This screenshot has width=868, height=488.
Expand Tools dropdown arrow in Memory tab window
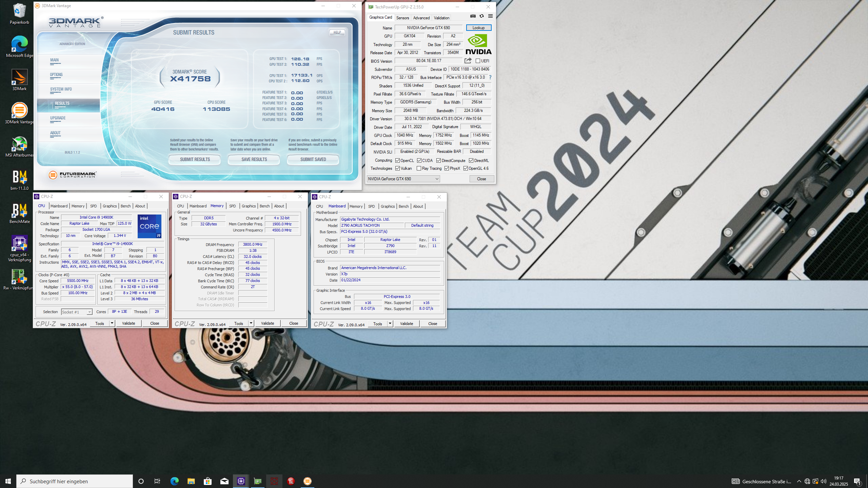pos(251,323)
